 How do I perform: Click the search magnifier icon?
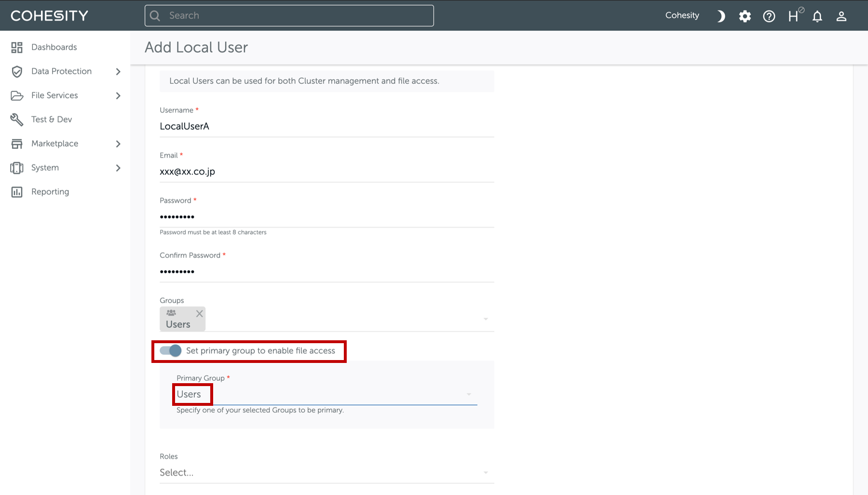click(155, 15)
